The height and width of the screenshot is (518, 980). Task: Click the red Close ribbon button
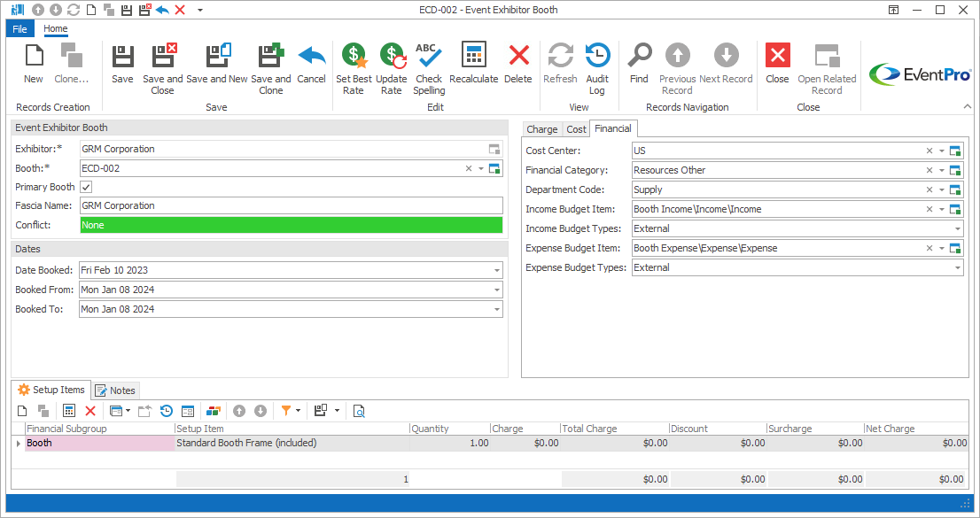(777, 63)
